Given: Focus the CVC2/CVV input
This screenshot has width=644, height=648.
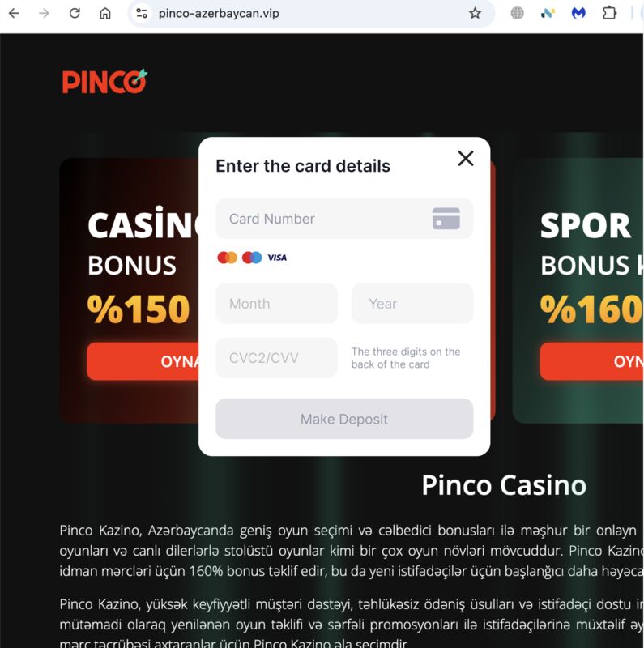Looking at the screenshot, I should coord(276,358).
